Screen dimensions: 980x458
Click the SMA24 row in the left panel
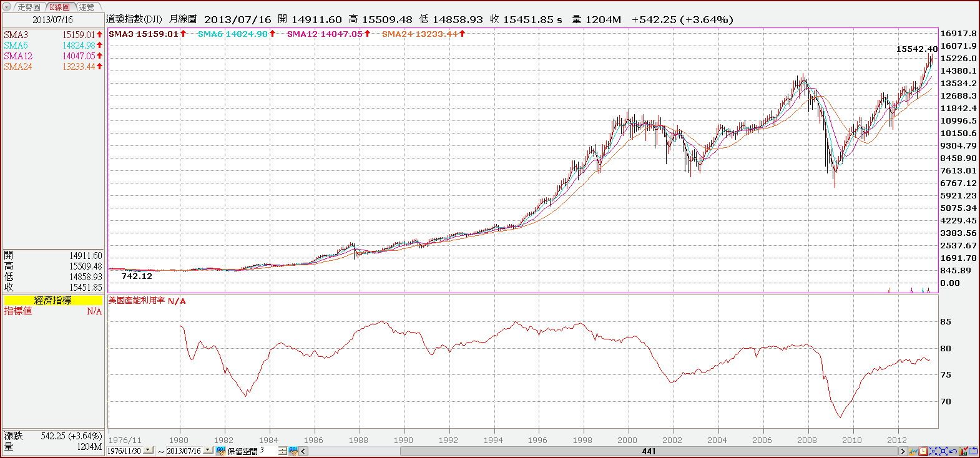pos(53,67)
